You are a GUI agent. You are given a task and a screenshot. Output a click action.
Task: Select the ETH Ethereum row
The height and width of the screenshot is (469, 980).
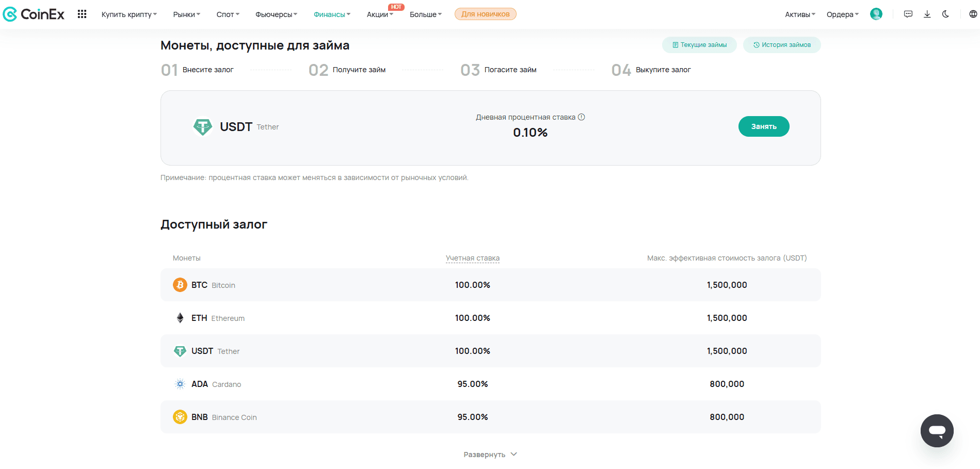pyautogui.click(x=490, y=318)
